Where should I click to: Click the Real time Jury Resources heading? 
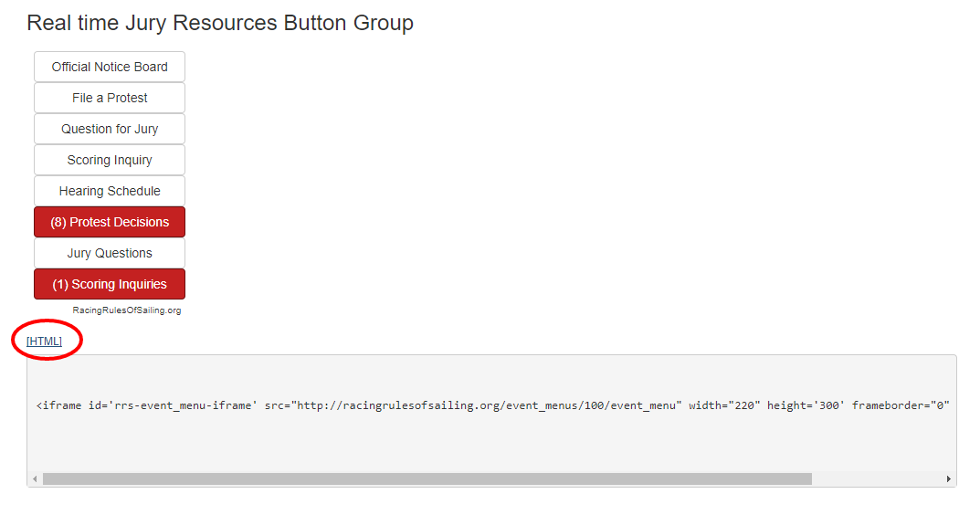coord(220,23)
